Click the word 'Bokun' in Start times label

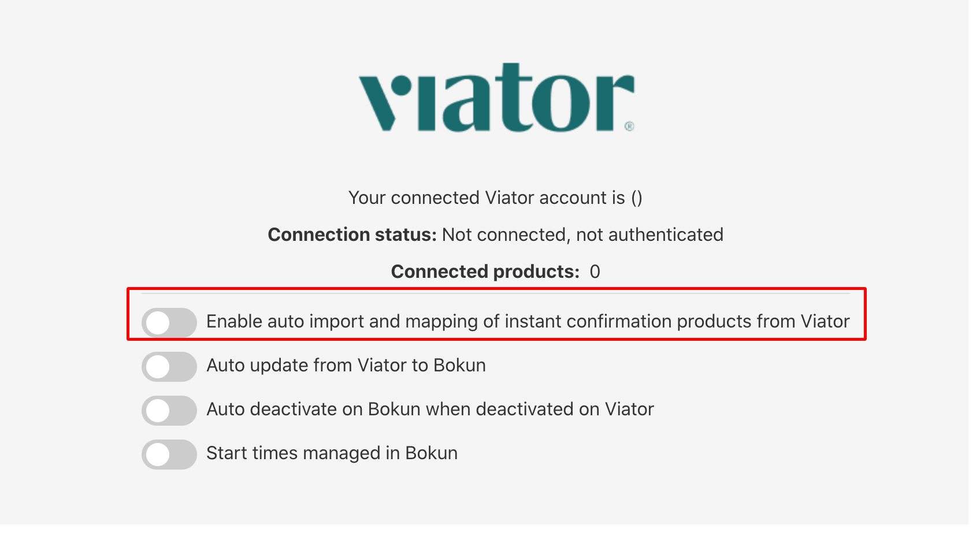click(x=431, y=453)
